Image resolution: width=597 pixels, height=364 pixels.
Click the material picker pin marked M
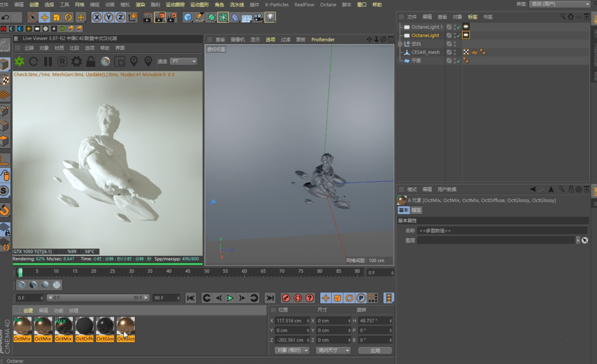click(149, 61)
